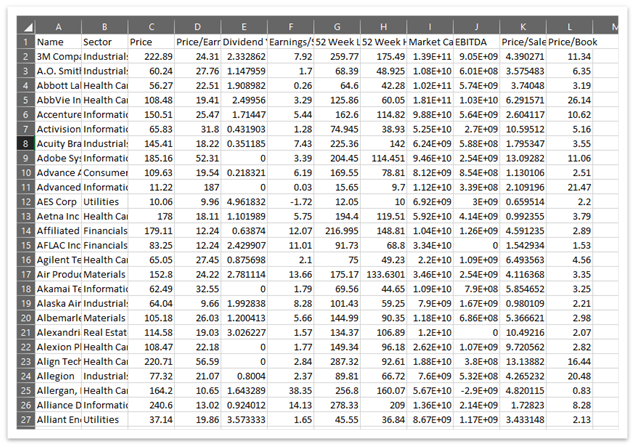The height and width of the screenshot is (448, 636).
Task: Click the Sector header cell
Action: point(105,42)
